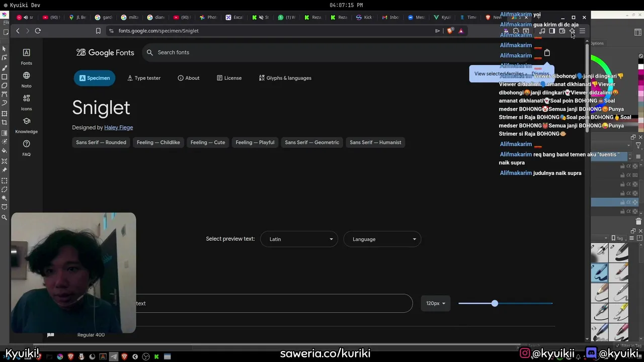This screenshot has width=644, height=362.
Task: Select the crop tool in Krita toolbox
Action: pos(4,122)
